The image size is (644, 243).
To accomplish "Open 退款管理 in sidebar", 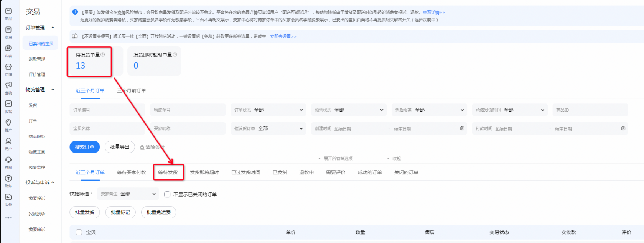I will (37, 59).
